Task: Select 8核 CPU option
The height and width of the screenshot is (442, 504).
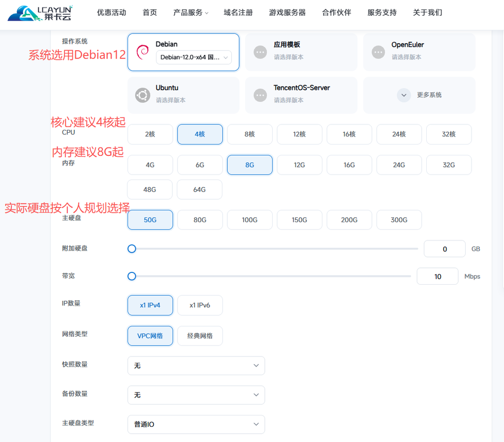Action: pos(250,134)
